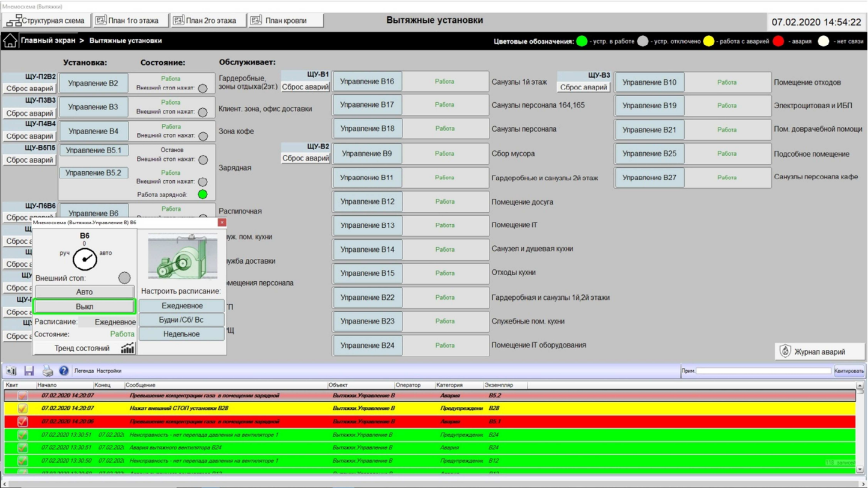Click the Прим. comment input field

(x=763, y=371)
